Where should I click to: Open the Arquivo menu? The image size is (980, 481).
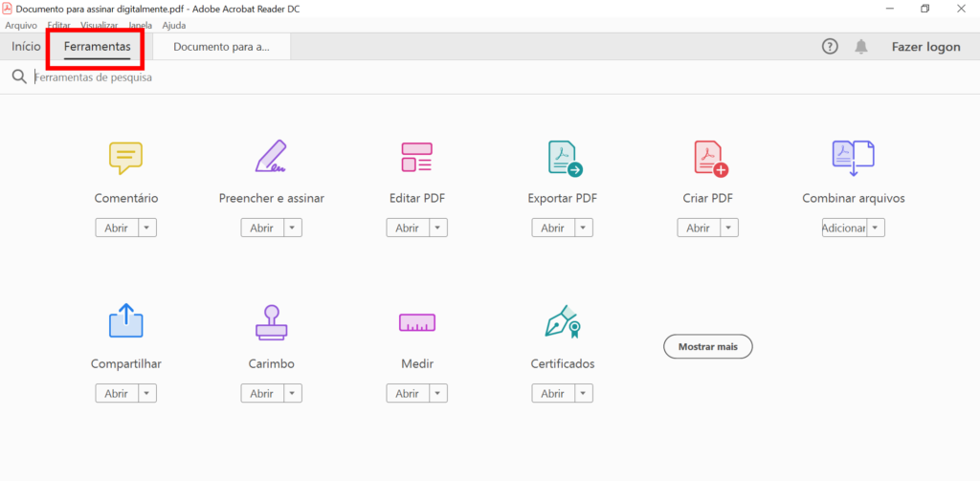(20, 26)
